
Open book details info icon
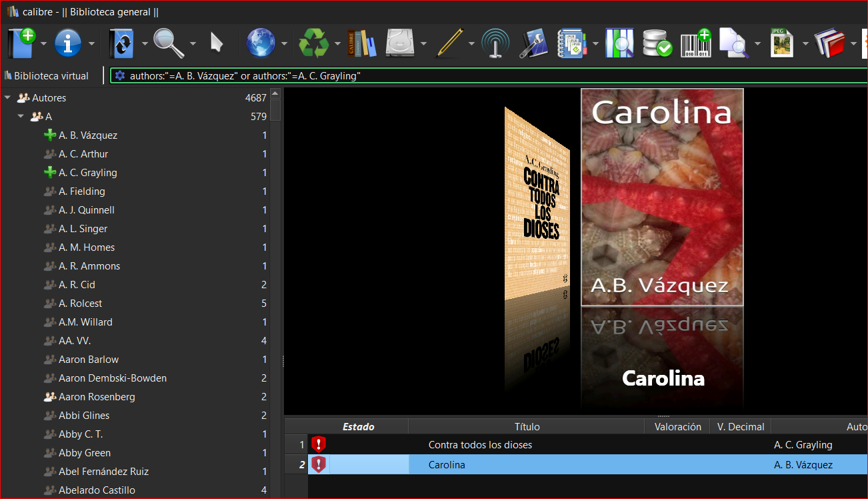pos(67,43)
